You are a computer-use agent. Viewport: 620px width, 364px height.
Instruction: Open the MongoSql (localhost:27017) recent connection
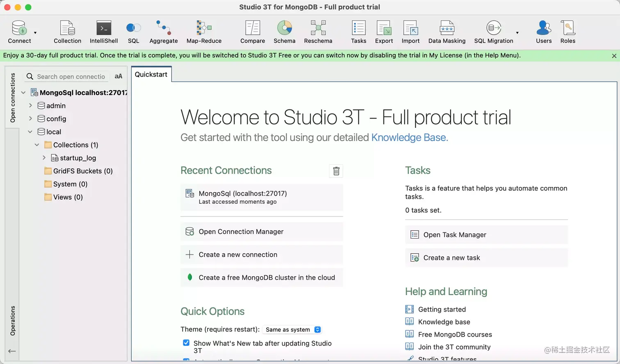(262, 197)
